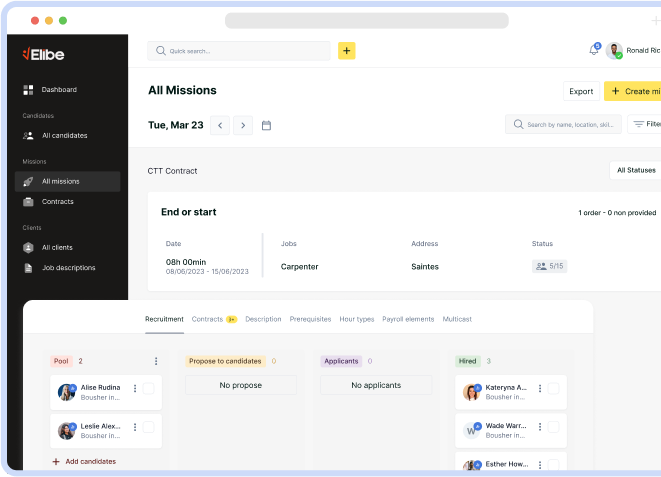Viewport: 661px width, 477px height.
Task: Click the yellow plus quick-add button
Action: click(346, 51)
